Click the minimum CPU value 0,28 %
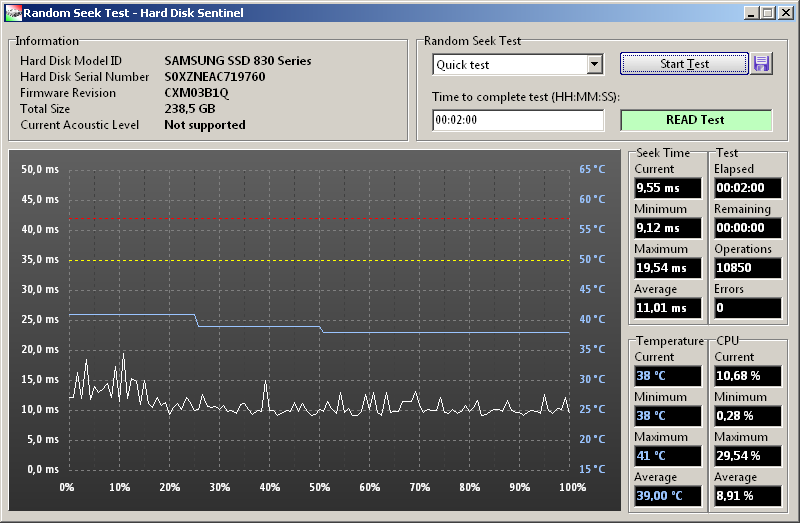Screen dimensions: 800x523 747,416
